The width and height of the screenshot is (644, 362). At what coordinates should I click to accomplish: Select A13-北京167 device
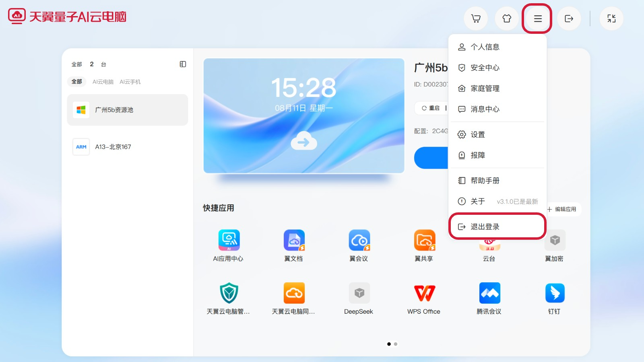point(128,147)
